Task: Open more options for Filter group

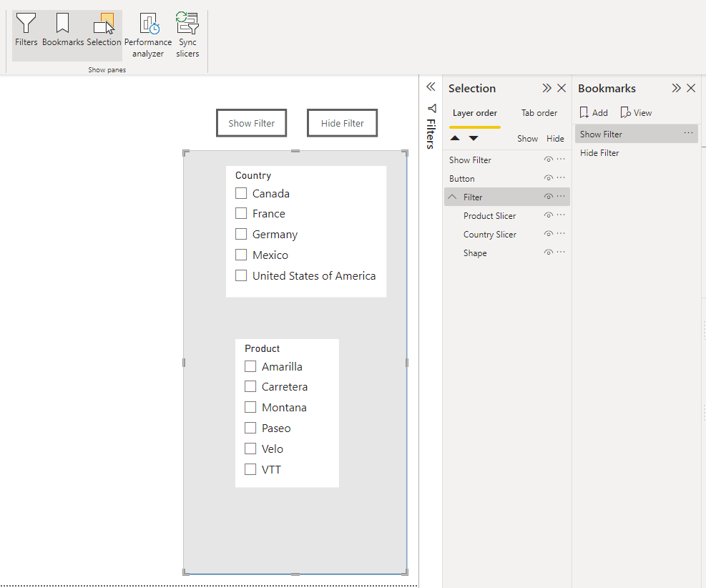Action: coord(561,196)
